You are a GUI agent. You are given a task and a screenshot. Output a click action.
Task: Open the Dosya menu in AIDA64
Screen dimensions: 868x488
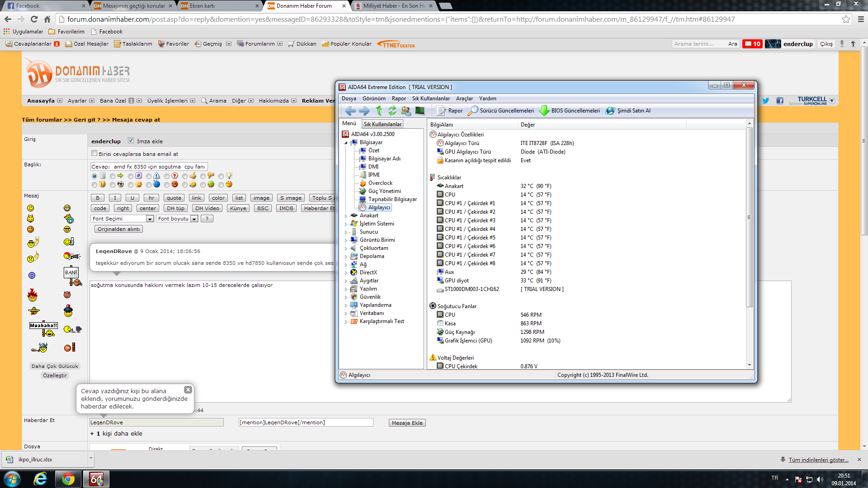point(349,99)
